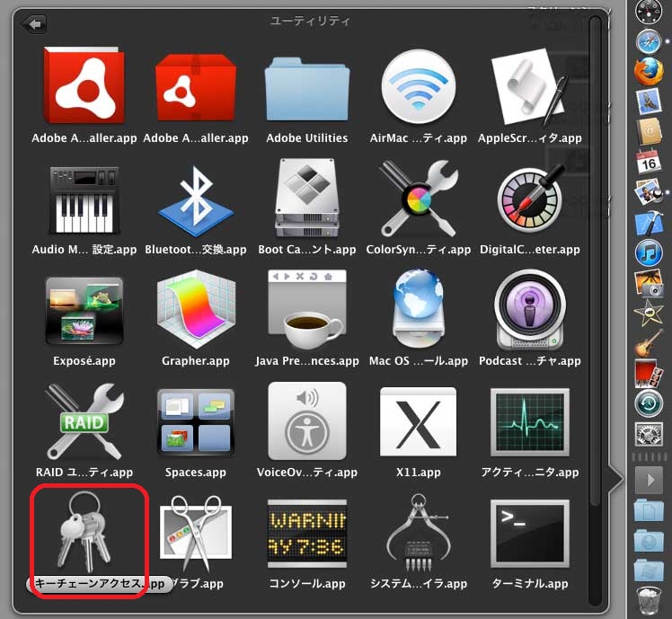Launch VoiceOver utility
Viewport: 672px width, 619px height.
pyautogui.click(x=307, y=422)
